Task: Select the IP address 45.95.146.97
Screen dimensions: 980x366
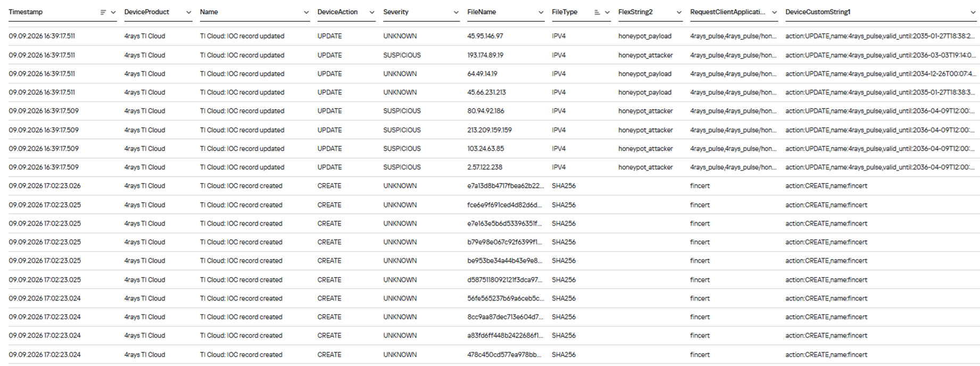Action: coord(485,36)
